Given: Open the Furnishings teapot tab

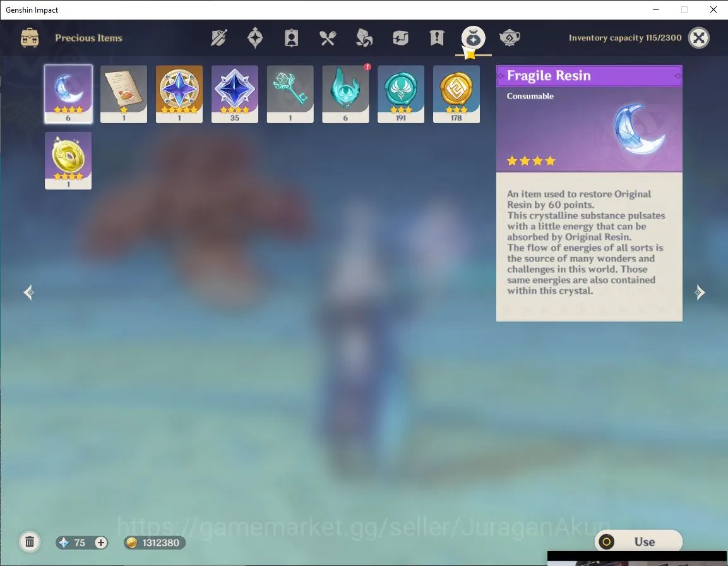Looking at the screenshot, I should [510, 38].
